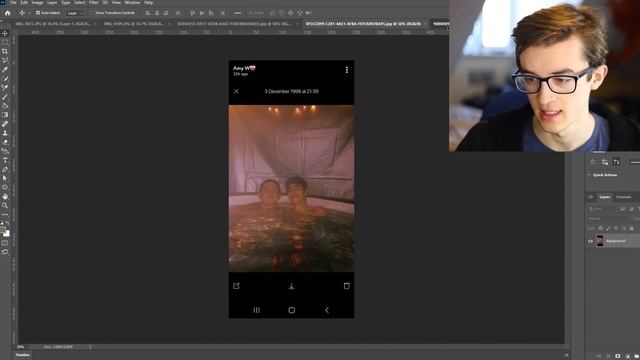Toggle lock all padlock icon
This screenshot has width=640, height=360.
click(631, 229)
